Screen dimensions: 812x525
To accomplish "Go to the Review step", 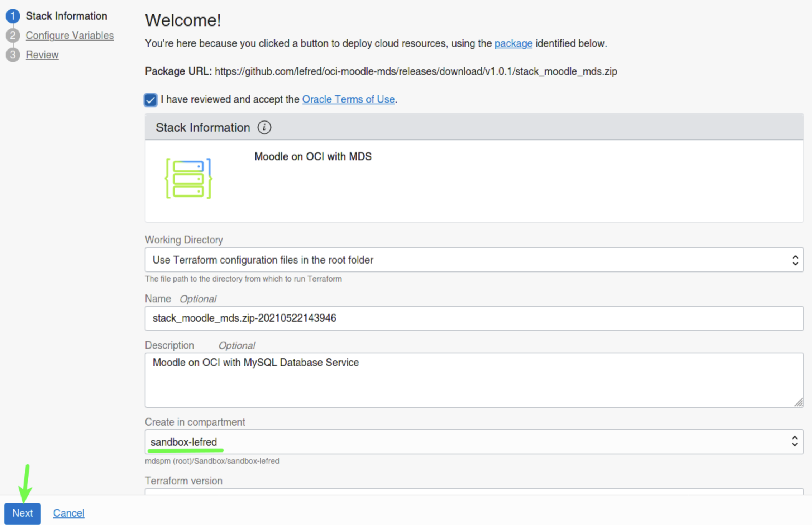I will tap(42, 55).
